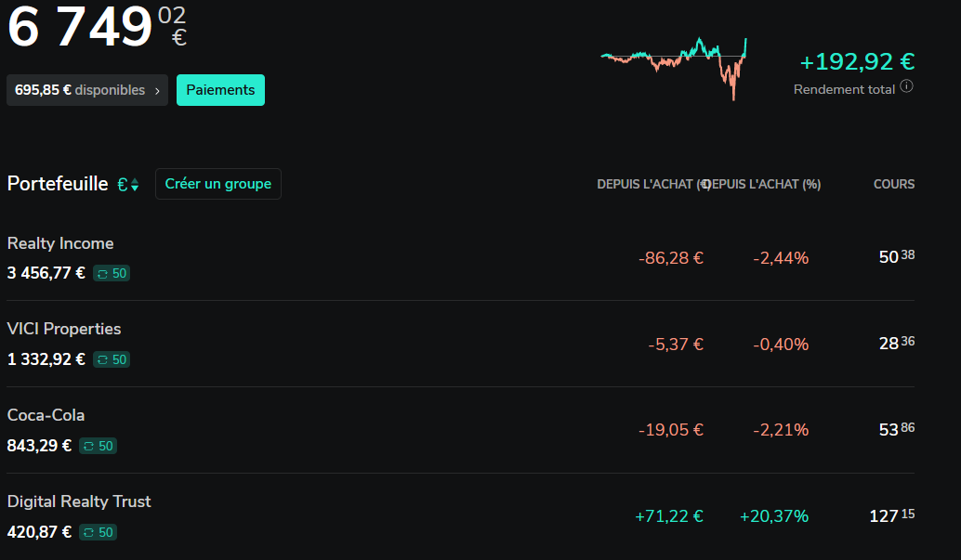Click Realty Income savings plan 50 badge
The height and width of the screenshot is (560, 961).
coord(112,273)
